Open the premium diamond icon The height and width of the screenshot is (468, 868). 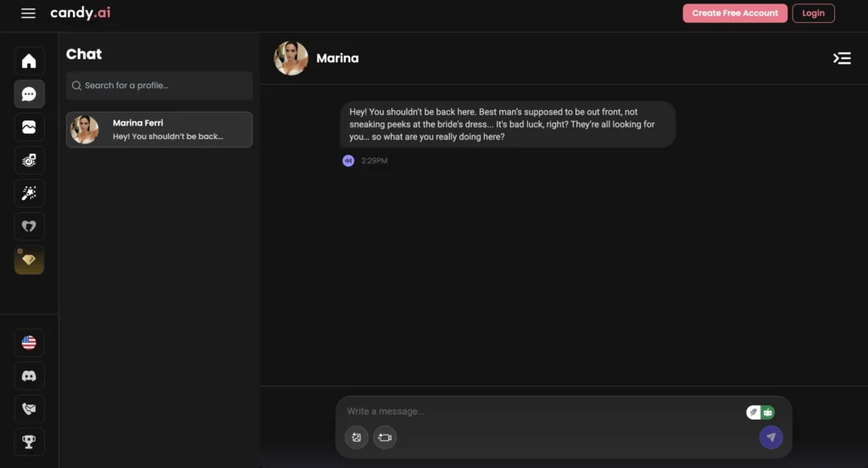tap(29, 260)
